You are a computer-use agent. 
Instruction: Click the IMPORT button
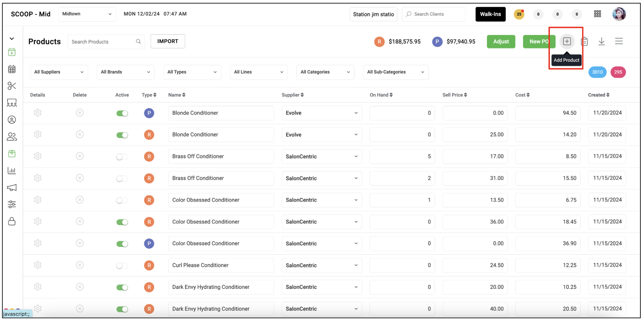168,41
